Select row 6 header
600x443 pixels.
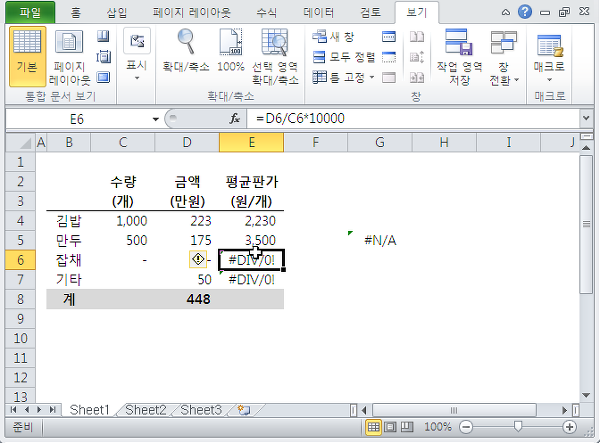click(20, 260)
